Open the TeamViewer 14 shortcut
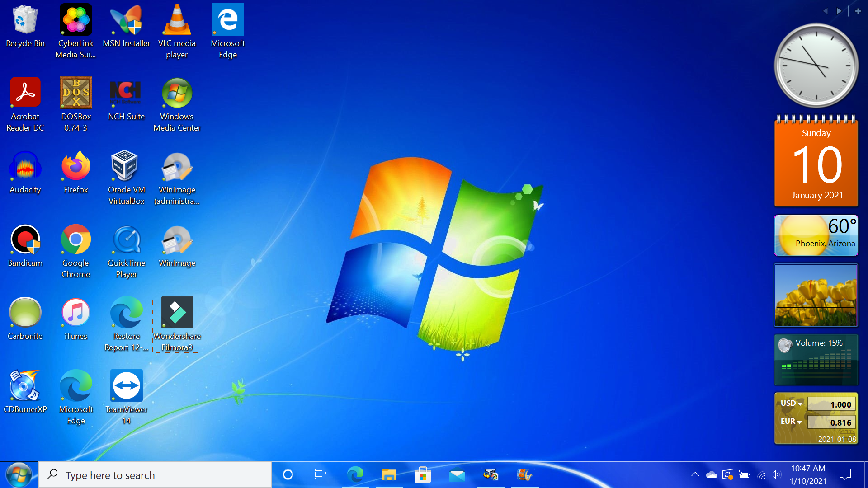Viewport: 868px width, 488px height. 126,397
